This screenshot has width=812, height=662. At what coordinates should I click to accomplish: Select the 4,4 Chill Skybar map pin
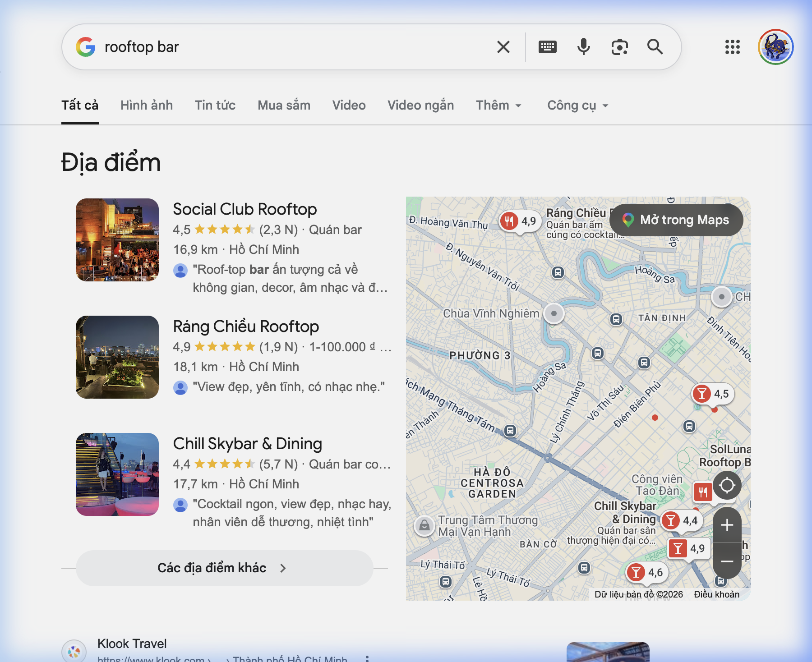[682, 520]
